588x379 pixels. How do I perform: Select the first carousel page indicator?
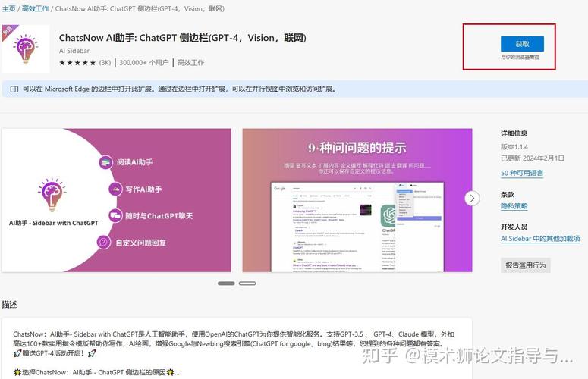coord(226,283)
